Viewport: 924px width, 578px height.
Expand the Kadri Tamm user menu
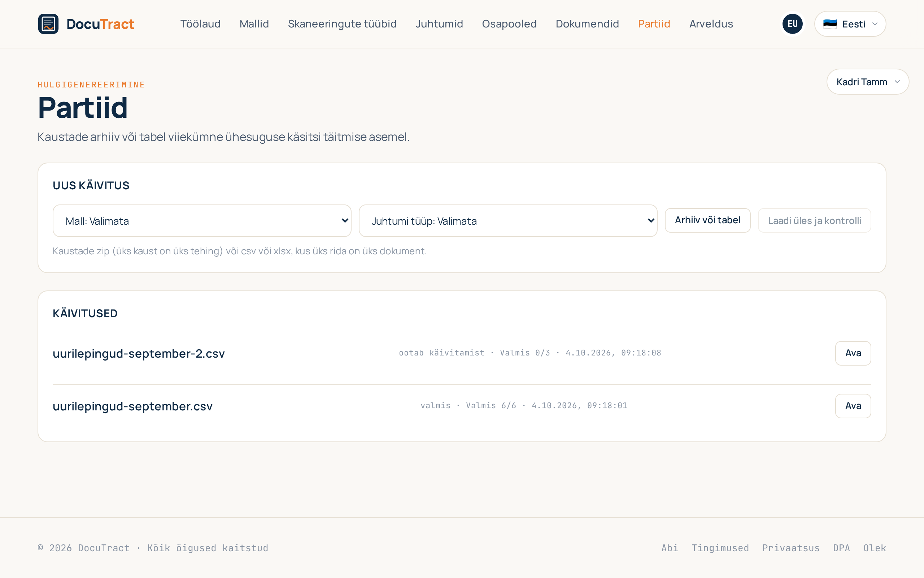point(867,82)
